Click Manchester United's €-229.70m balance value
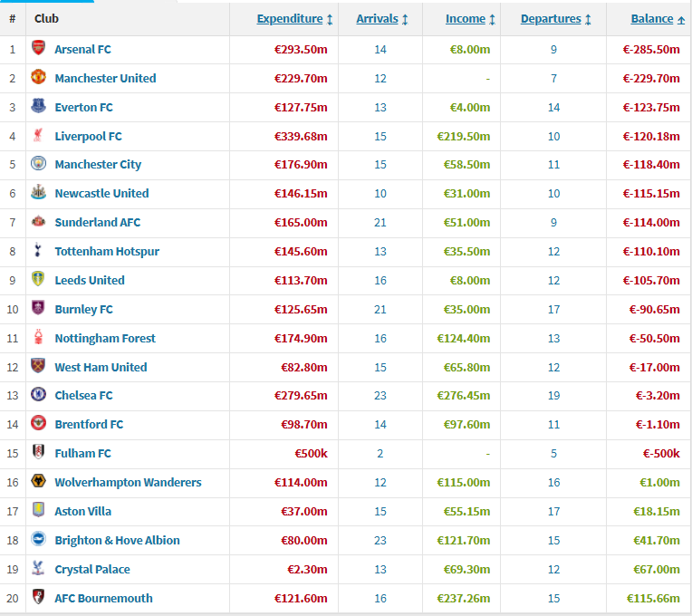This screenshot has width=692, height=616. coord(651,79)
